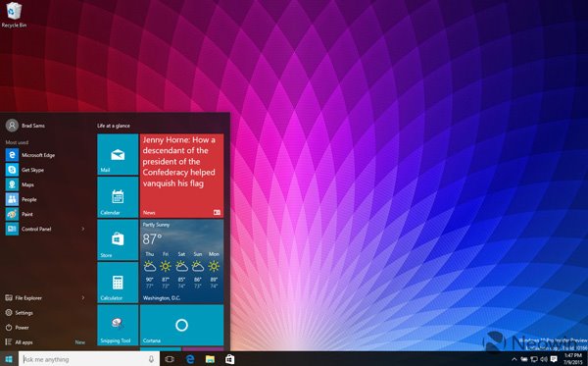Show hidden system tray icons chevron
Viewport: 588px width, 366px height.
pos(514,359)
